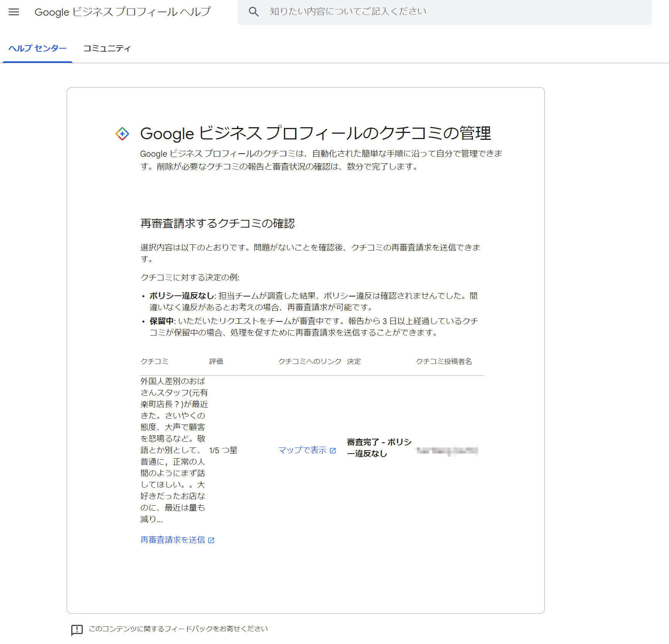Click external-link icon beside マップで表示

pos(333,451)
